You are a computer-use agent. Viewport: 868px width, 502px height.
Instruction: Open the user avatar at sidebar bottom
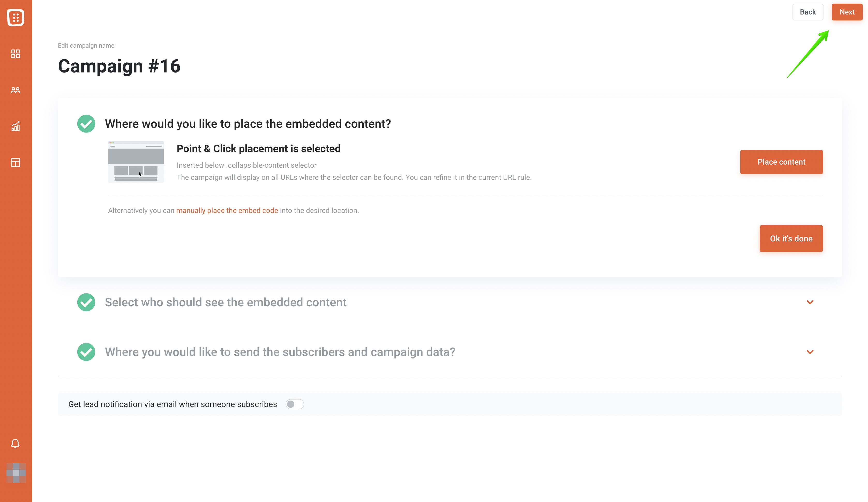pyautogui.click(x=16, y=473)
